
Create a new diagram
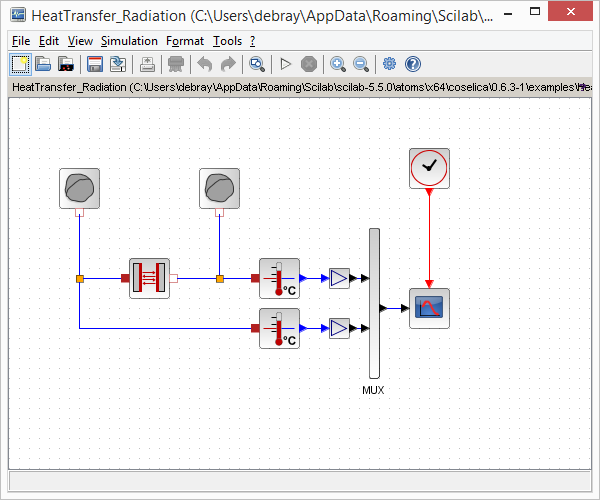pos(20,64)
